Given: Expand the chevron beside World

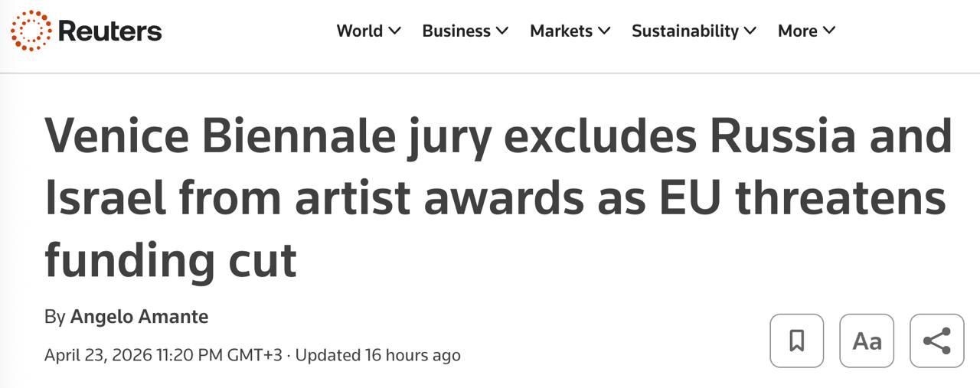Looking at the screenshot, I should [x=395, y=31].
